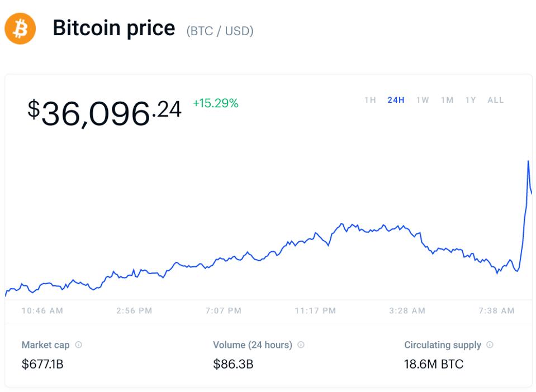Screen dimensions: 536x392
Task: Click the info icon next to Market cap
Action: tap(78, 345)
